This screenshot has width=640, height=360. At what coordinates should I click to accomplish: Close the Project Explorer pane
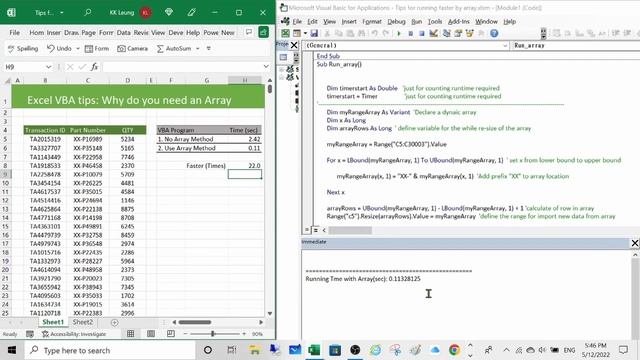tap(294, 45)
